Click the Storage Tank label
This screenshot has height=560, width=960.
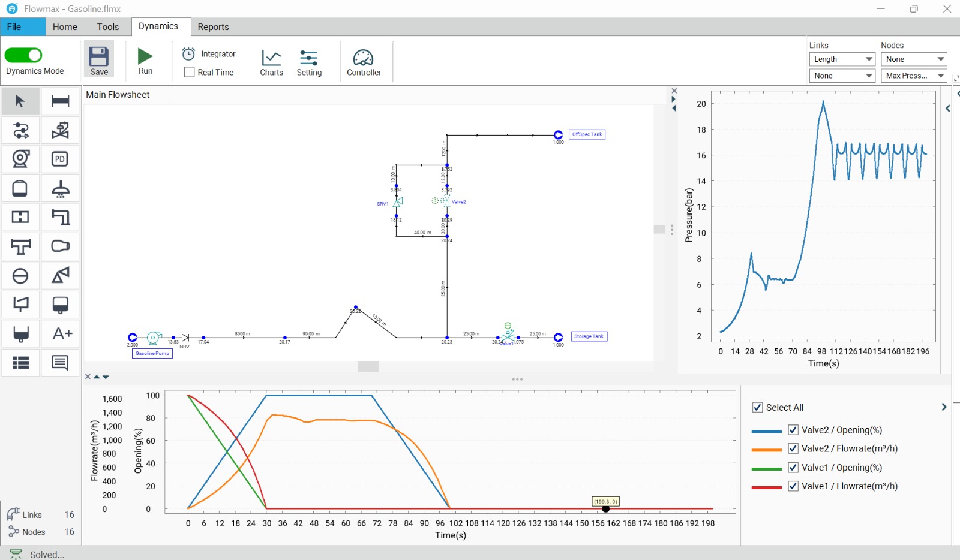[589, 336]
